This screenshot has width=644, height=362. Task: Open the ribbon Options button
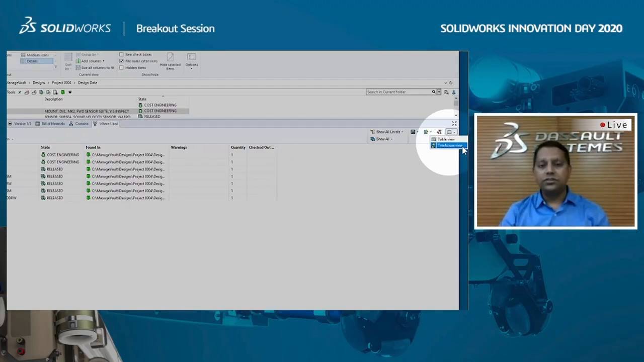(191, 61)
